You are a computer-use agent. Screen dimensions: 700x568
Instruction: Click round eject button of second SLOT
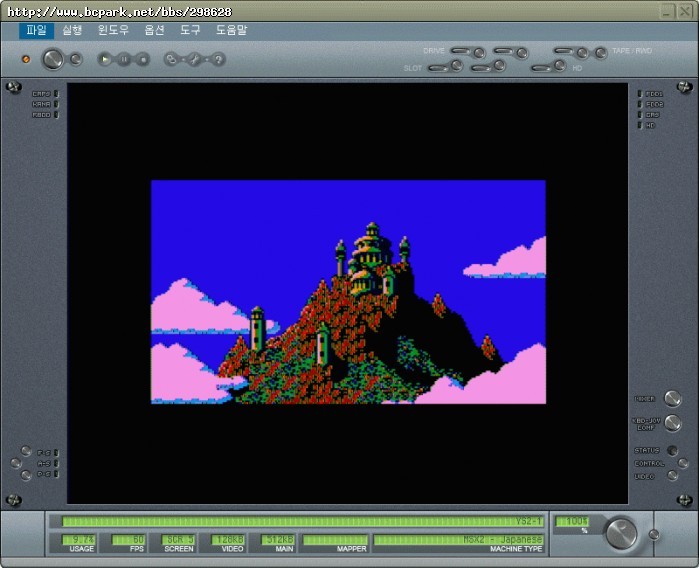[x=500, y=66]
